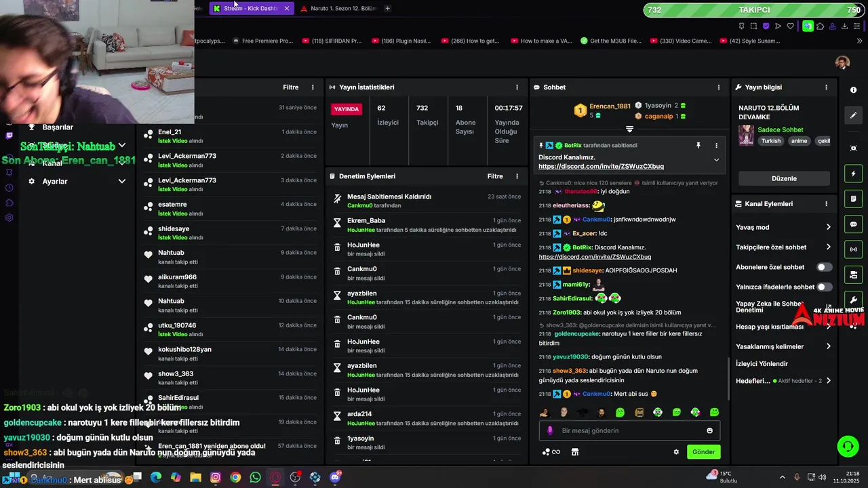This screenshot has height=488, width=868.
Task: Open Free Premiere Pro bookmark
Action: [262, 41]
